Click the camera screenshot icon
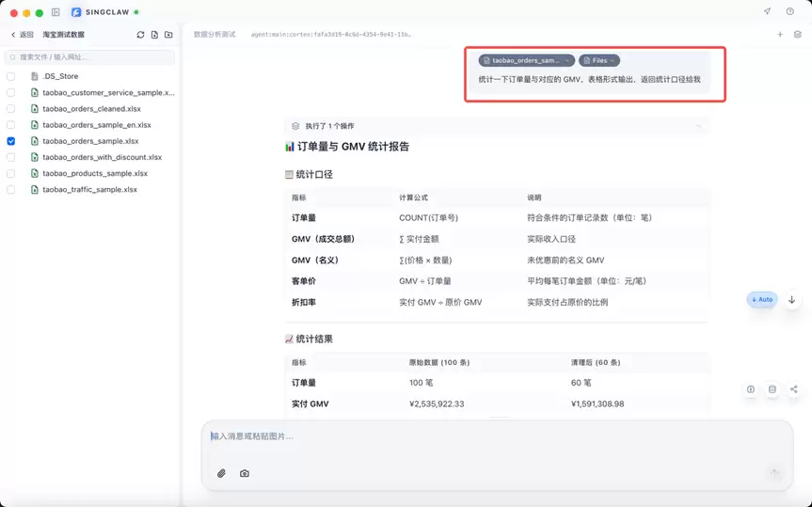This screenshot has width=812, height=507. tap(245, 473)
